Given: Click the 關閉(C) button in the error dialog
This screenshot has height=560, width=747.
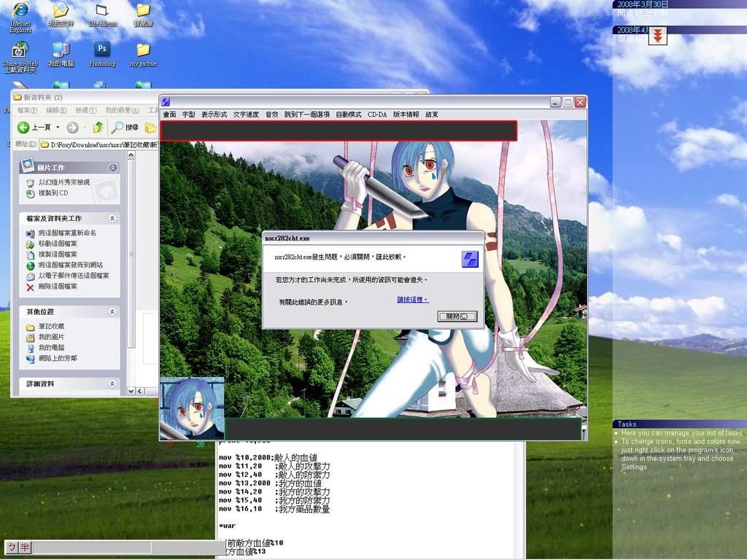Looking at the screenshot, I should (457, 316).
